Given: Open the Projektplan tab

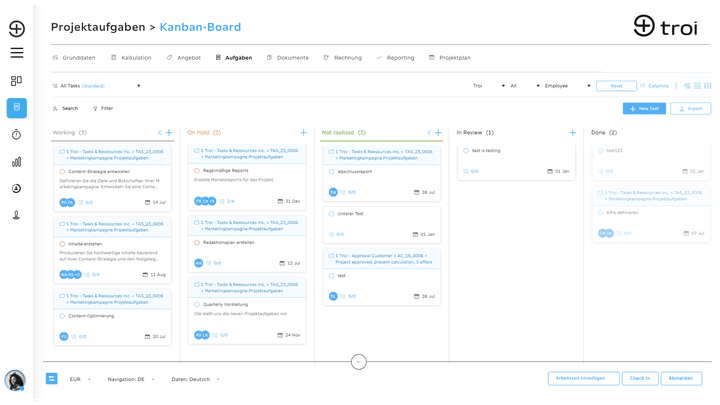Looking at the screenshot, I should tap(450, 58).
